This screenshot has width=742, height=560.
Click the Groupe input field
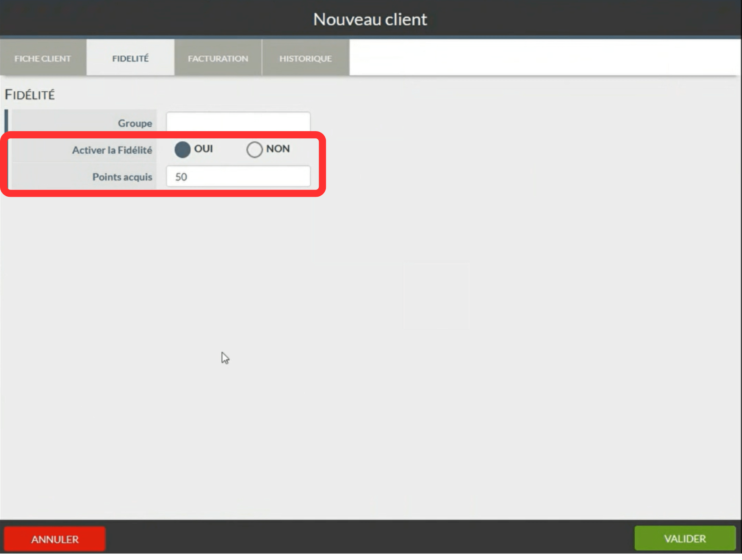(238, 121)
